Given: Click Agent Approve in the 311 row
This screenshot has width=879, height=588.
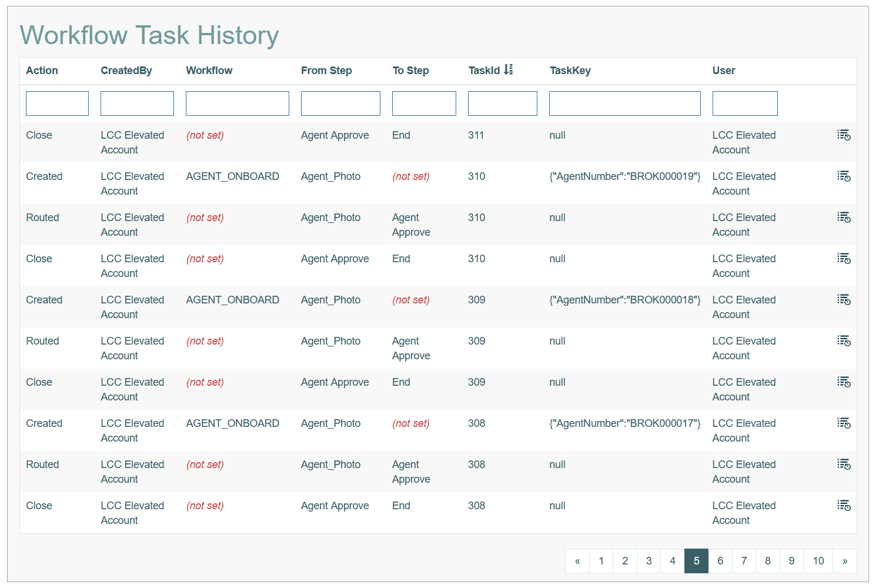Looking at the screenshot, I should pyautogui.click(x=335, y=135).
